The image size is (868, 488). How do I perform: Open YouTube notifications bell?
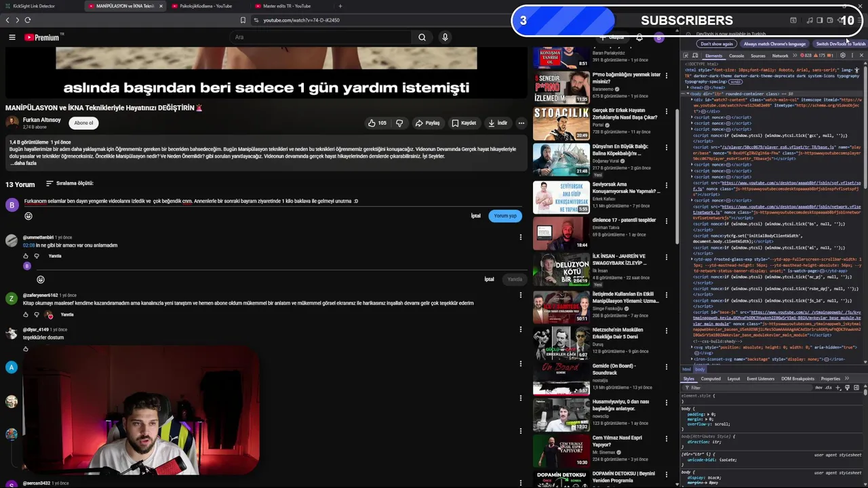[x=639, y=38]
